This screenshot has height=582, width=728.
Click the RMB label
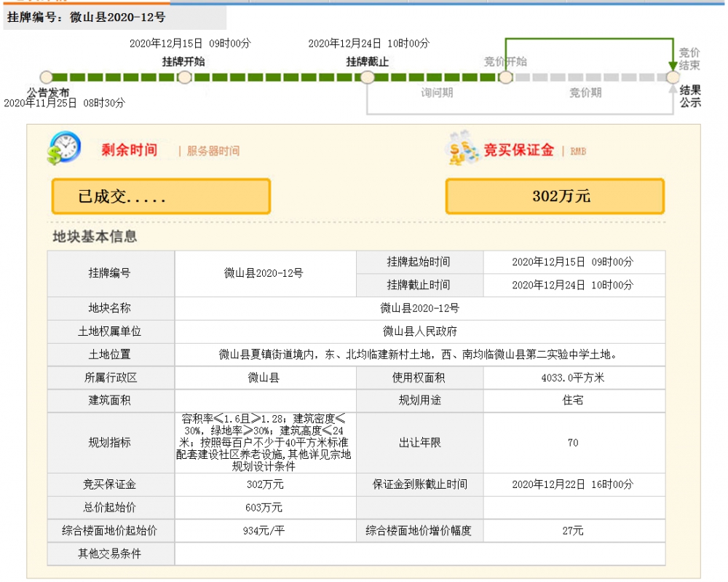(x=578, y=152)
